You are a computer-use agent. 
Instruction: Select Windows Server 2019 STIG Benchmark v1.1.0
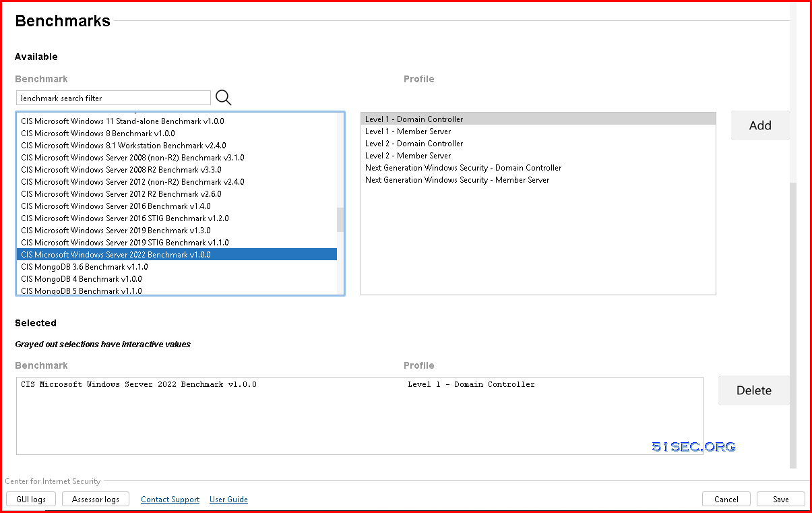tap(177, 243)
